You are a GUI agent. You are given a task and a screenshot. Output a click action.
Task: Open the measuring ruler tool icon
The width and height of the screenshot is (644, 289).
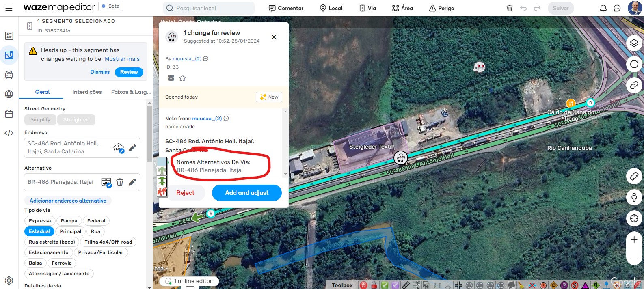634,176
